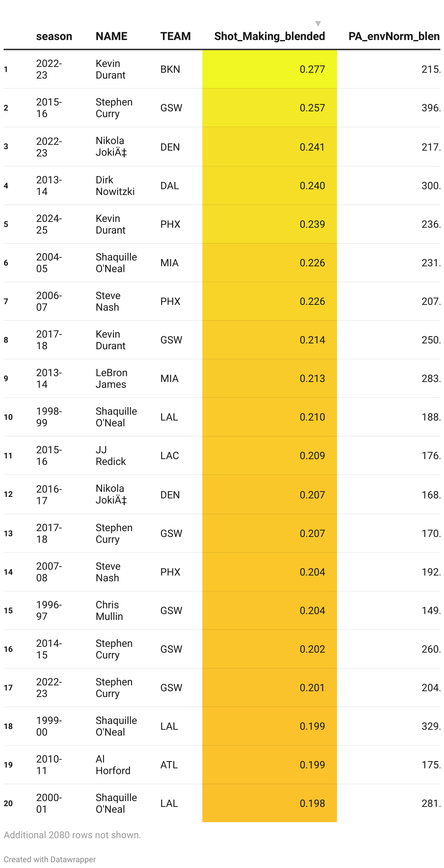Image resolution: width=444 pixels, height=868 pixels.
Task: Click LeBron James name cell
Action: pos(111,378)
